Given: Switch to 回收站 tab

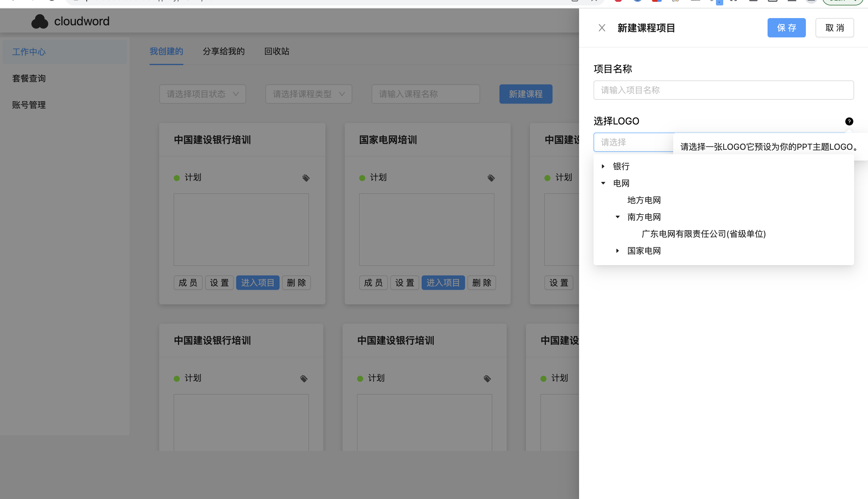Looking at the screenshot, I should [x=277, y=52].
